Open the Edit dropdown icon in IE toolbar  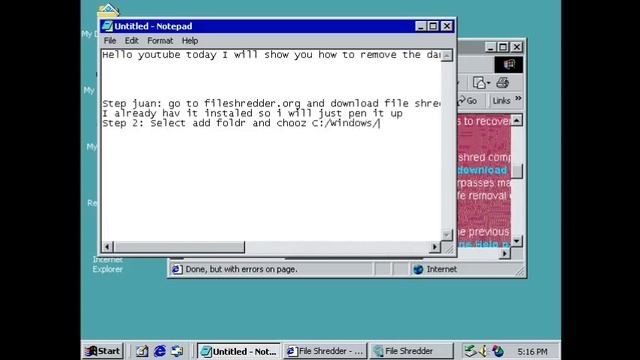point(481,83)
